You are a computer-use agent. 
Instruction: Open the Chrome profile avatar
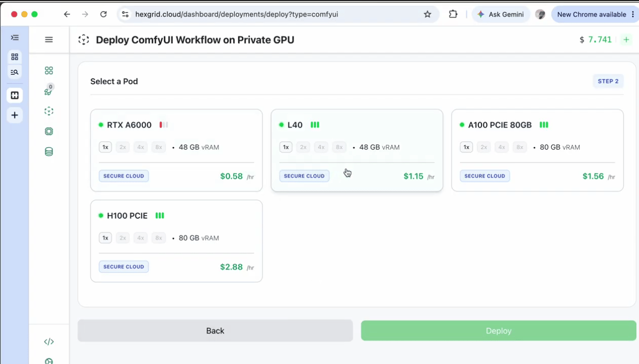pos(540,14)
